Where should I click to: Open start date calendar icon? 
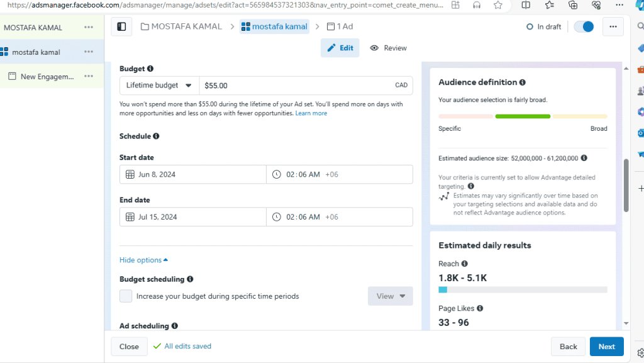(130, 174)
